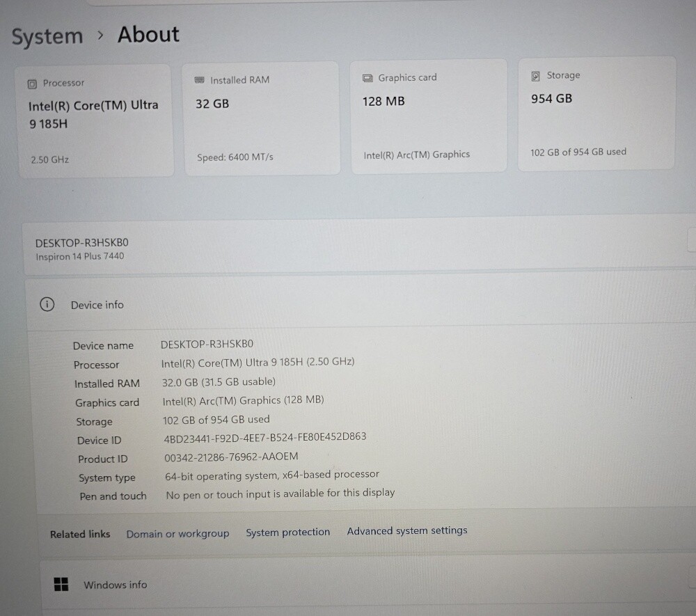This screenshot has height=616, width=696.
Task: Click the Speed: 6400 MT/s text
Action: 235,157
